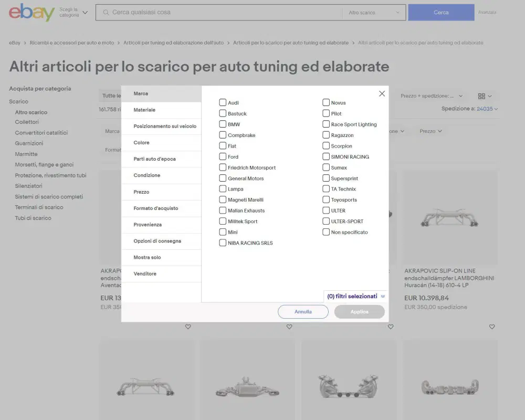Viewport: 525px width, 420px height.
Task: Check the Novus checkbox
Action: [326, 102]
